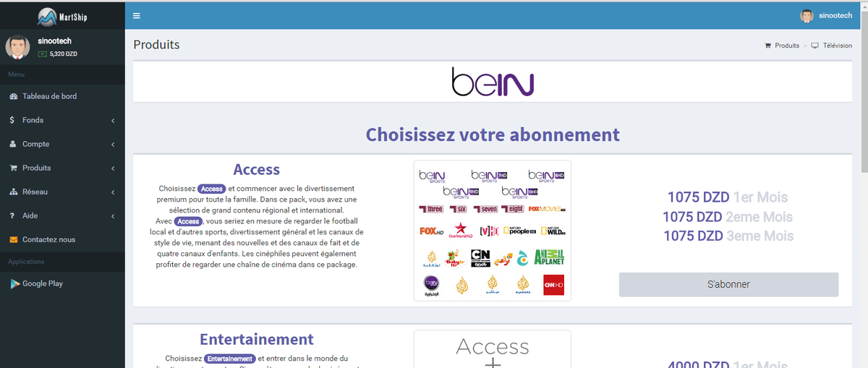Click the Access channel lineup image
The width and height of the screenshot is (868, 368).
click(493, 231)
